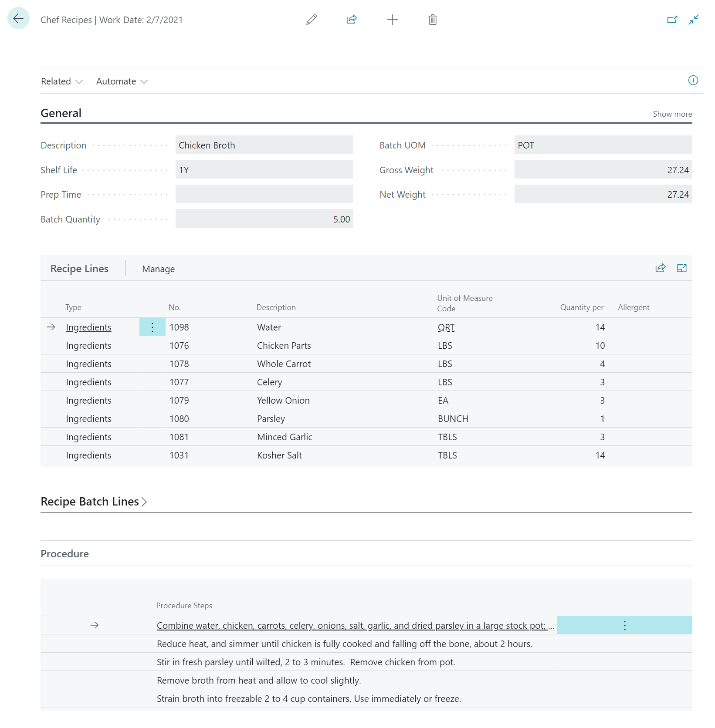Create new record with the plus icon

tap(392, 20)
